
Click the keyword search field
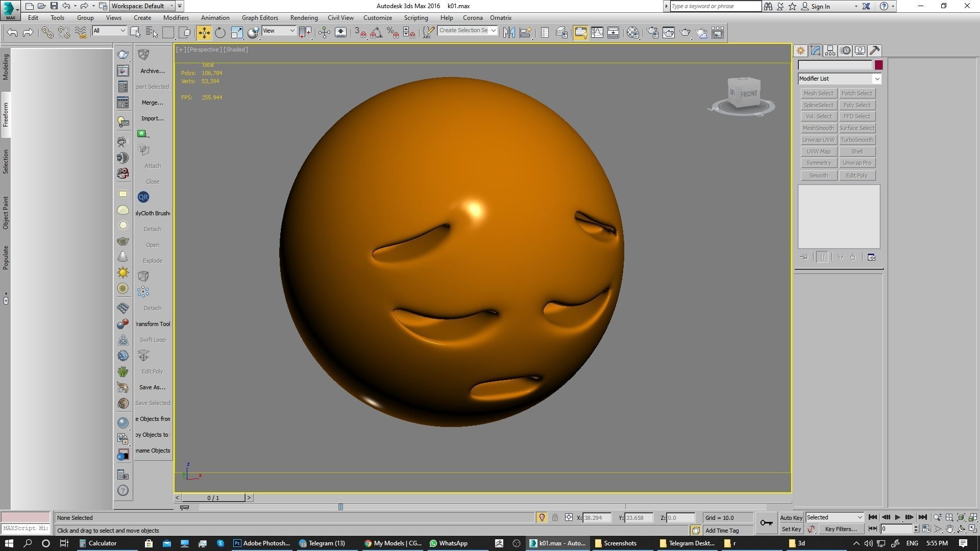[x=715, y=6]
